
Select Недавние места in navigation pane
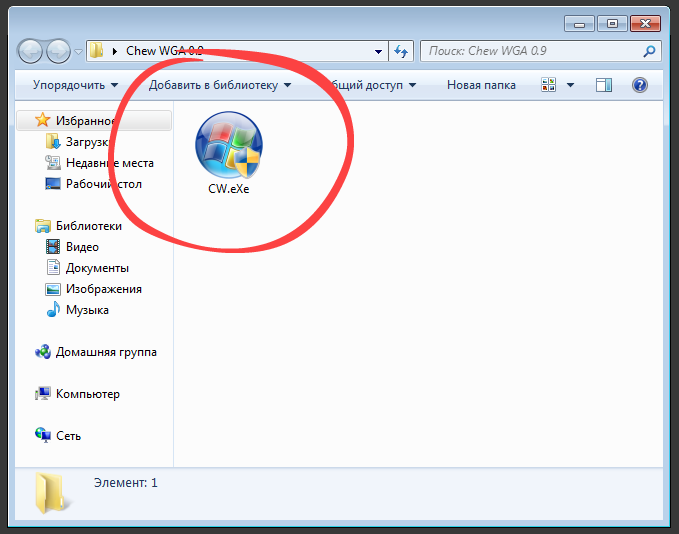(x=109, y=162)
